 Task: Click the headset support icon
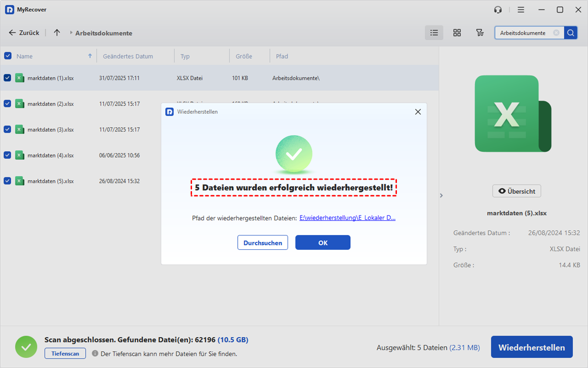coord(498,10)
